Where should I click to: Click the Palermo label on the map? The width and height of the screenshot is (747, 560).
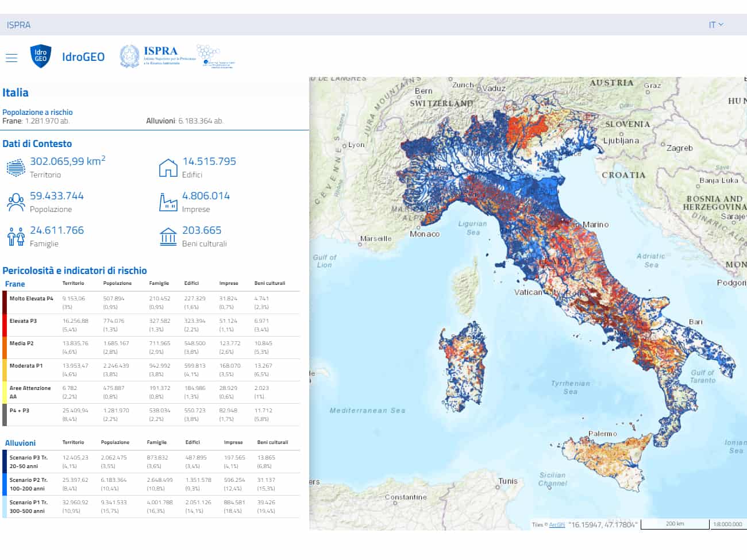pyautogui.click(x=602, y=434)
